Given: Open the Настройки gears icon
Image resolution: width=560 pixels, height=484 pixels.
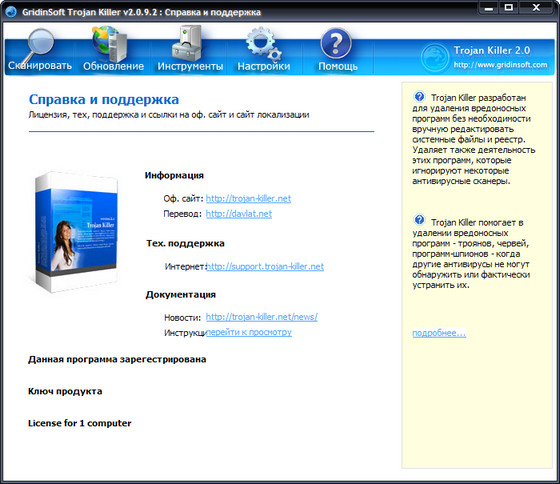Looking at the screenshot, I should 264,44.
